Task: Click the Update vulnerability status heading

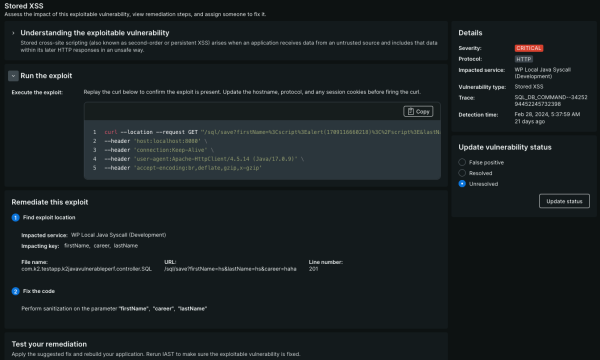Action: coord(505,147)
